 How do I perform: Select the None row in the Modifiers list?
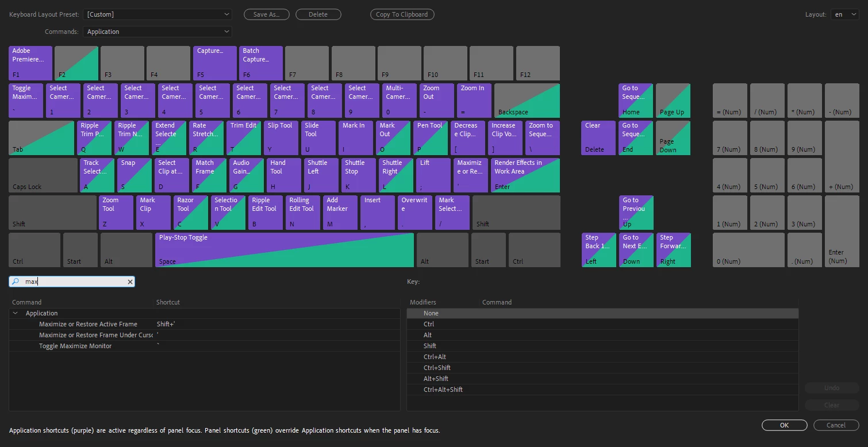point(602,313)
